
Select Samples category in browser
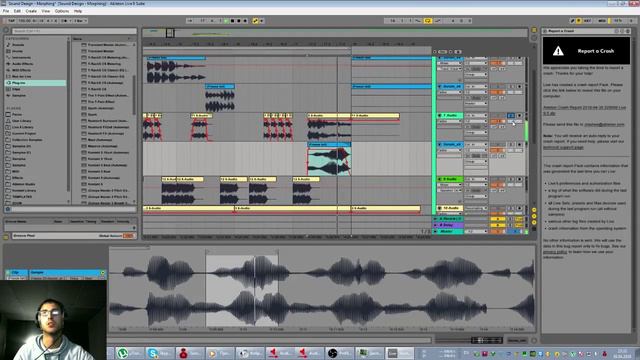(x=19, y=96)
